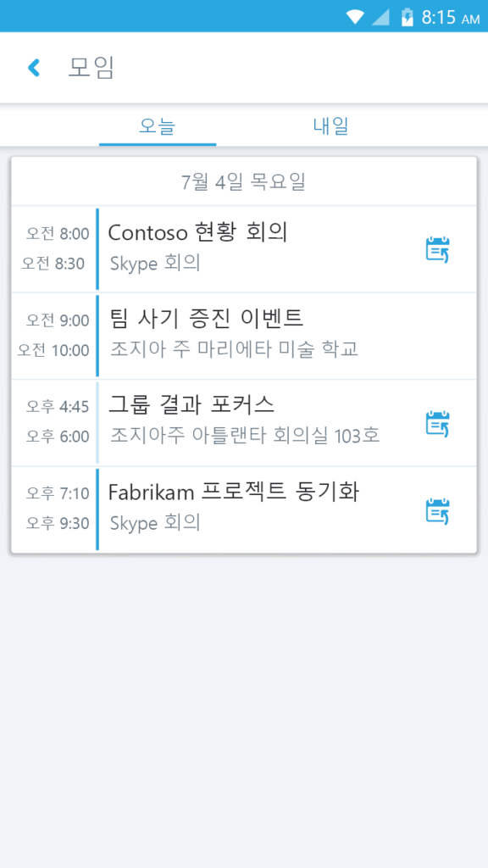Click the 7월 4일 목요일 date header

244,181
